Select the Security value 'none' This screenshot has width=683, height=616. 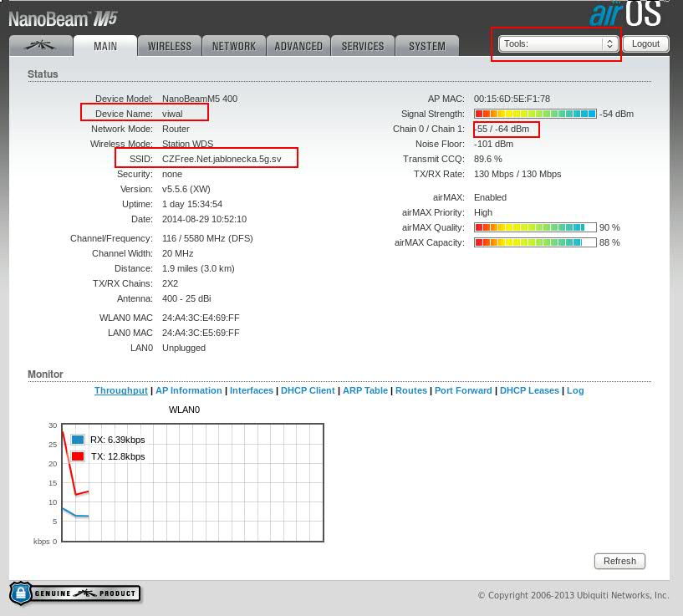click(172, 174)
